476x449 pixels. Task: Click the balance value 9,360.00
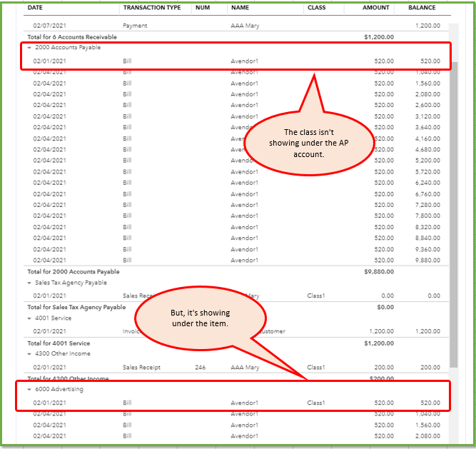coord(427,249)
